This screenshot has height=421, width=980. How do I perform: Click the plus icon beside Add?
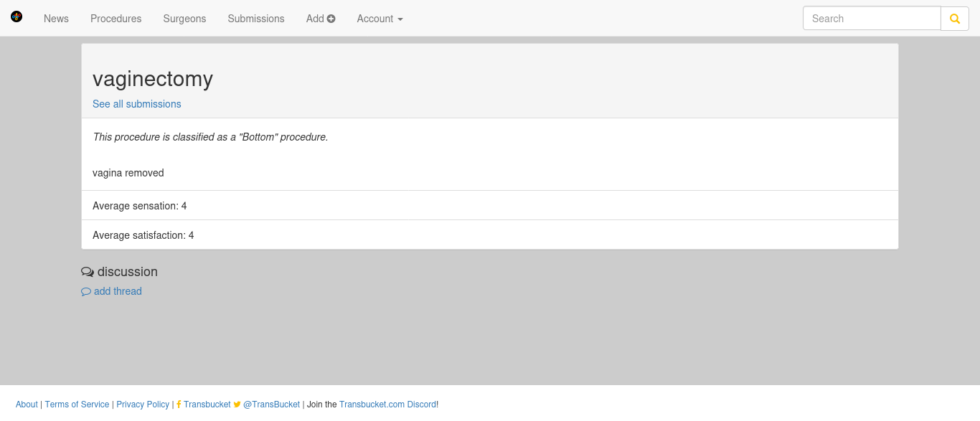331,19
